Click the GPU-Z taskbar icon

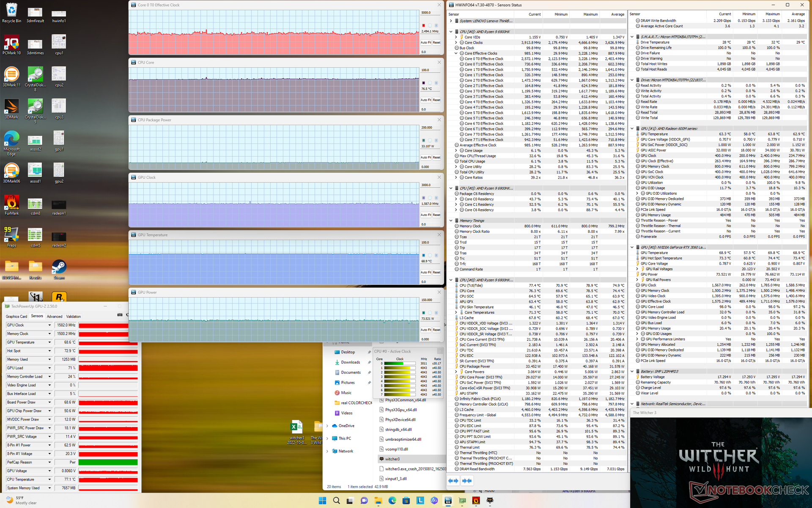coord(462,500)
